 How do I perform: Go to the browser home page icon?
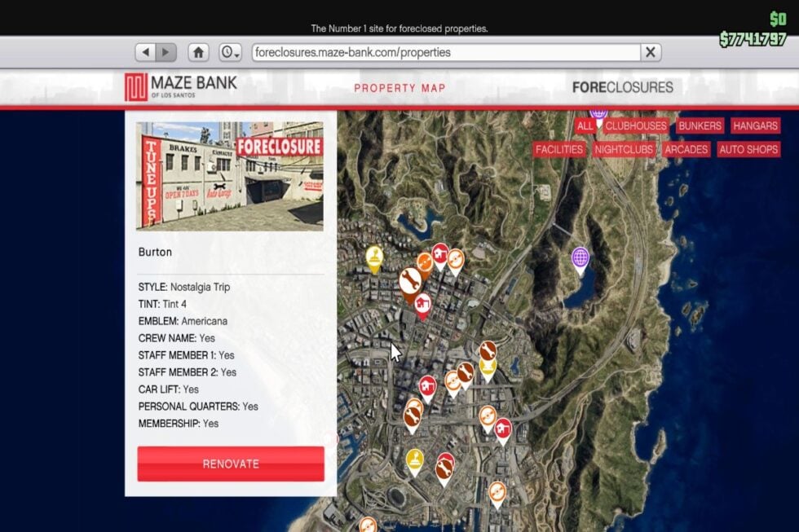coord(198,52)
